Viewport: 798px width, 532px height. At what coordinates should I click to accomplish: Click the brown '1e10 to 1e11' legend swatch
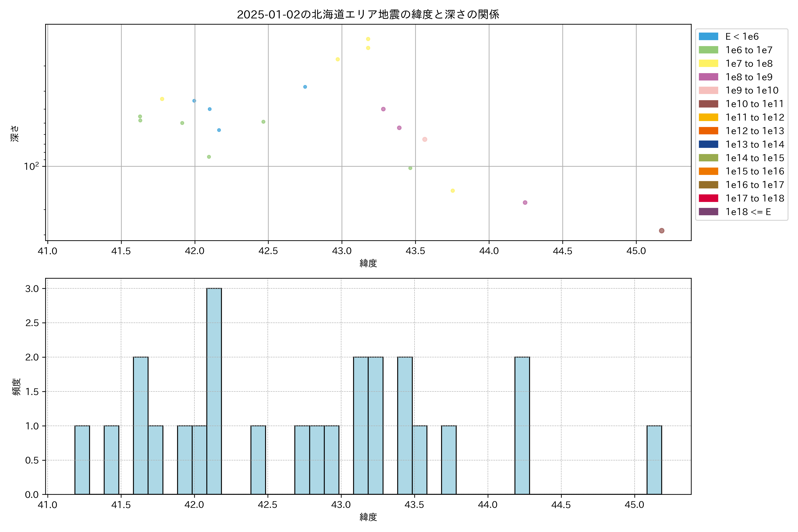tap(708, 104)
